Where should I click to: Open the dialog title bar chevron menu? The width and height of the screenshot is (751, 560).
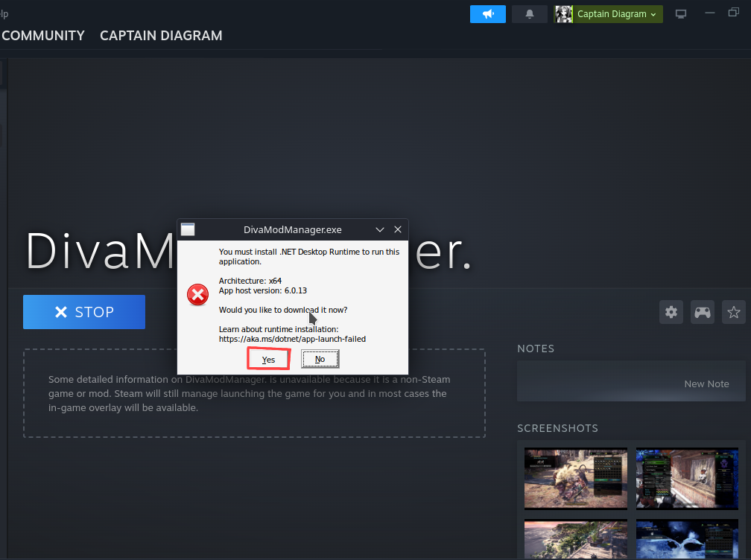click(380, 230)
